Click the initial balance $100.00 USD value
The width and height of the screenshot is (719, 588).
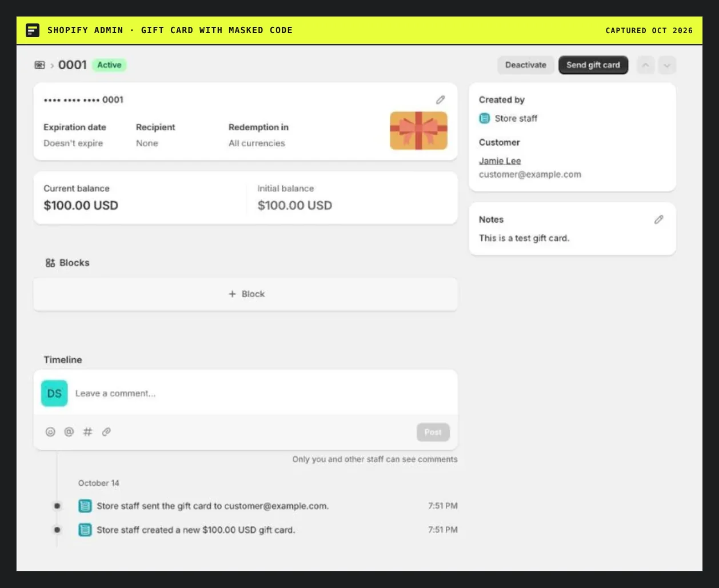coord(295,206)
